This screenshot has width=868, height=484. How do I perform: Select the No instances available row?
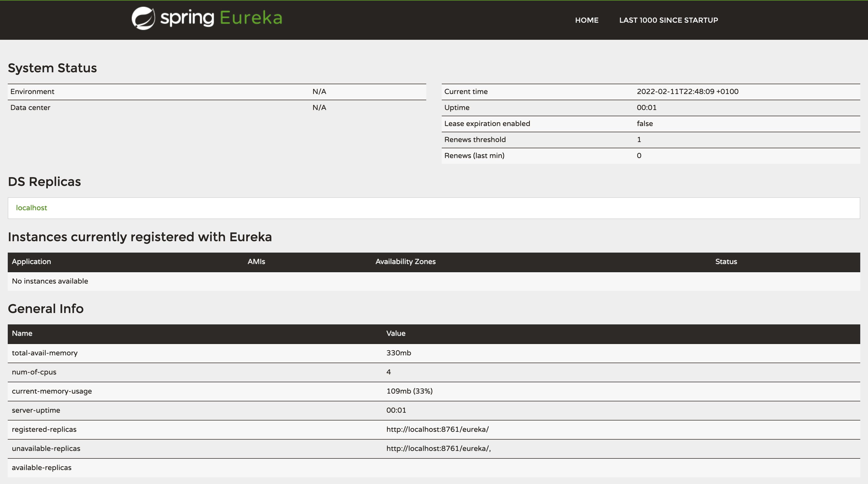pyautogui.click(x=434, y=281)
